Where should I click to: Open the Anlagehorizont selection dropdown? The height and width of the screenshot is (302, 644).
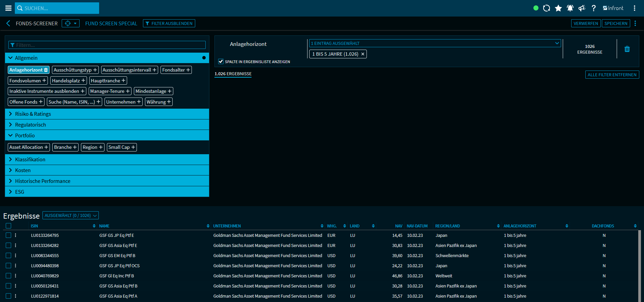[x=435, y=43]
